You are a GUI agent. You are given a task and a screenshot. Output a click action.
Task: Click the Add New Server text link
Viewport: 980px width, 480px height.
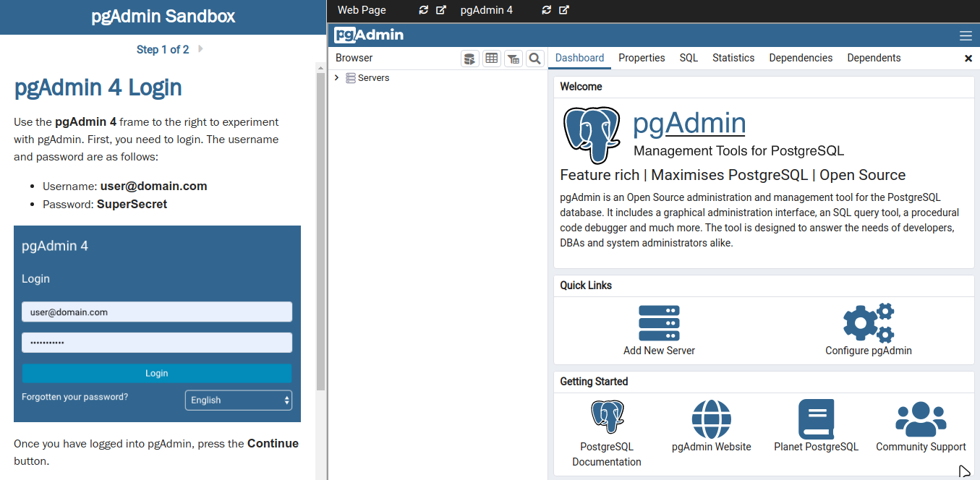(x=659, y=351)
